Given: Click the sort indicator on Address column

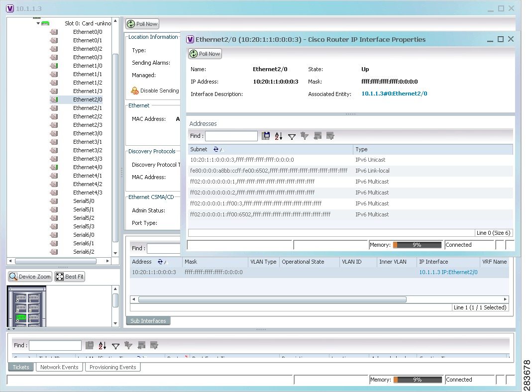Looking at the screenshot, I should pyautogui.click(x=162, y=262).
